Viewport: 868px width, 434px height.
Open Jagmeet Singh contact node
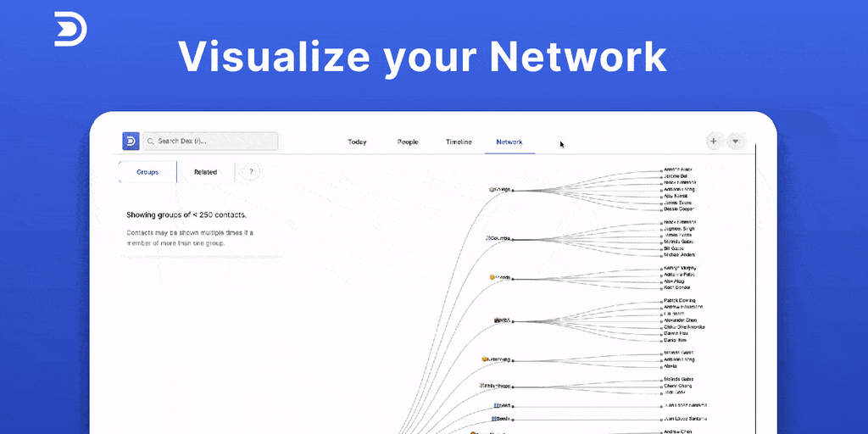point(679,228)
